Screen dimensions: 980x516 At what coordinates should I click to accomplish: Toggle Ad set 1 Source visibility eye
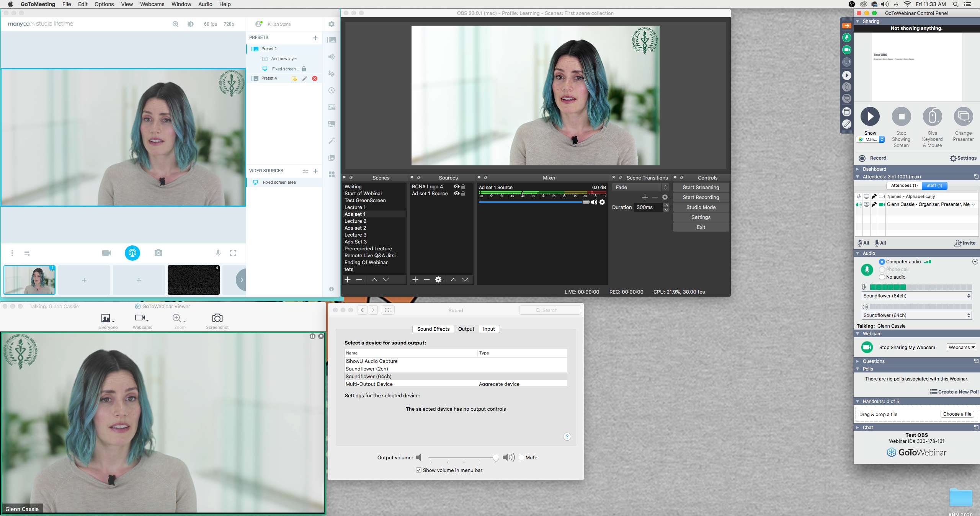(x=456, y=193)
